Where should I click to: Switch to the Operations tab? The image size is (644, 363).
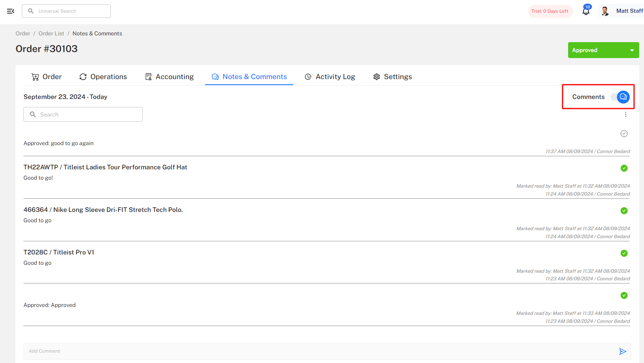(103, 77)
